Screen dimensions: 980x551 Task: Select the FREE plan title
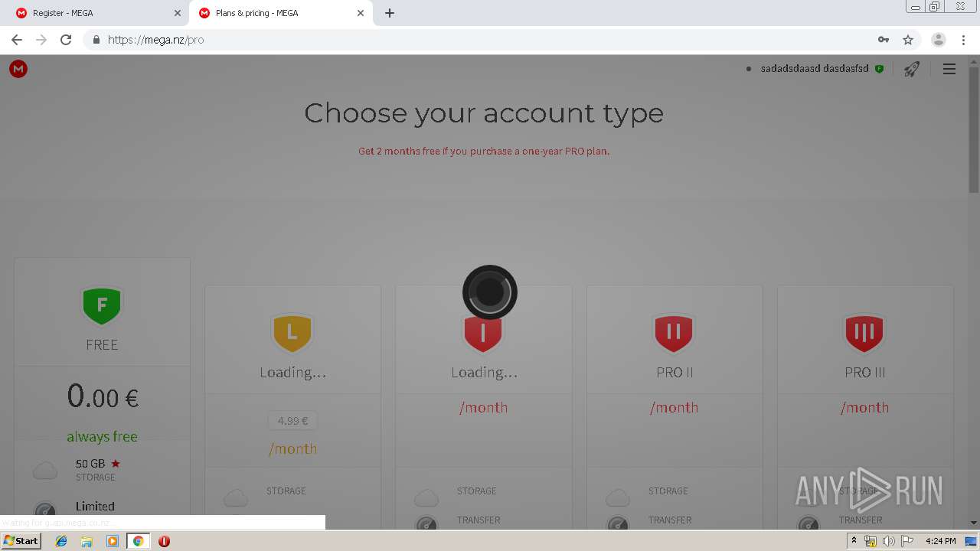pyautogui.click(x=102, y=345)
